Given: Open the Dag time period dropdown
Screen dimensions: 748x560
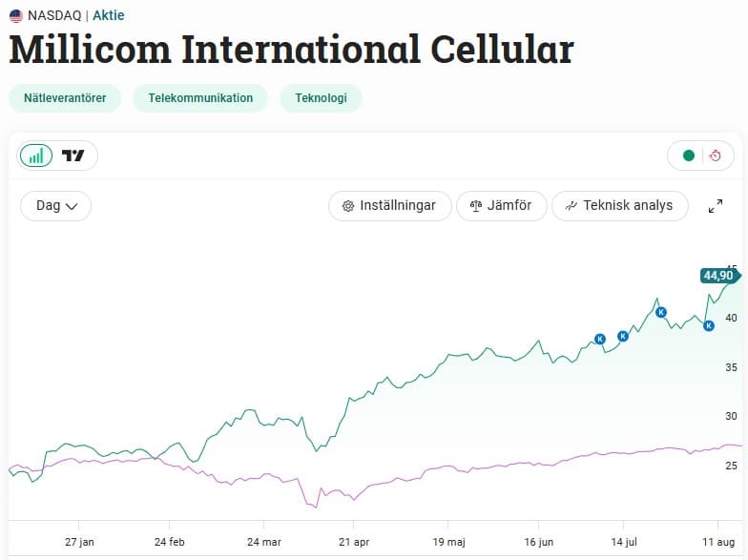Looking at the screenshot, I should pyautogui.click(x=55, y=206).
